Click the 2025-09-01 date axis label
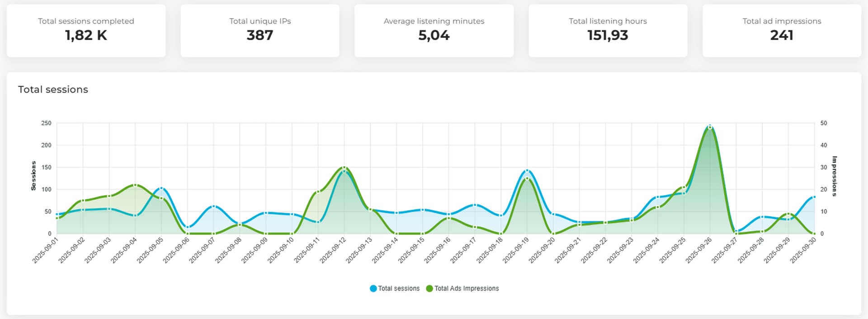 pos(46,250)
